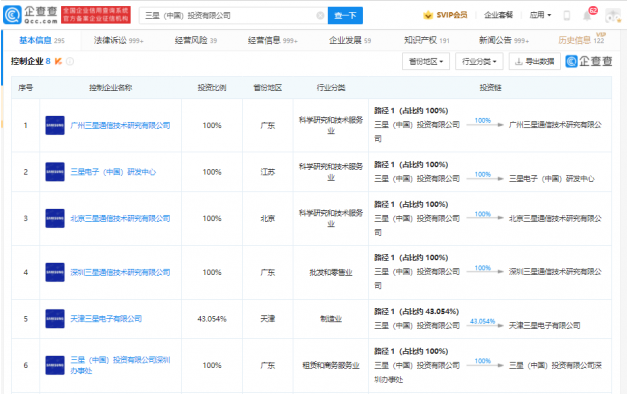Image resolution: width=627 pixels, height=394 pixels.
Task: Click the 全国企业信用查询系统 red banner
Action: (x=96, y=15)
